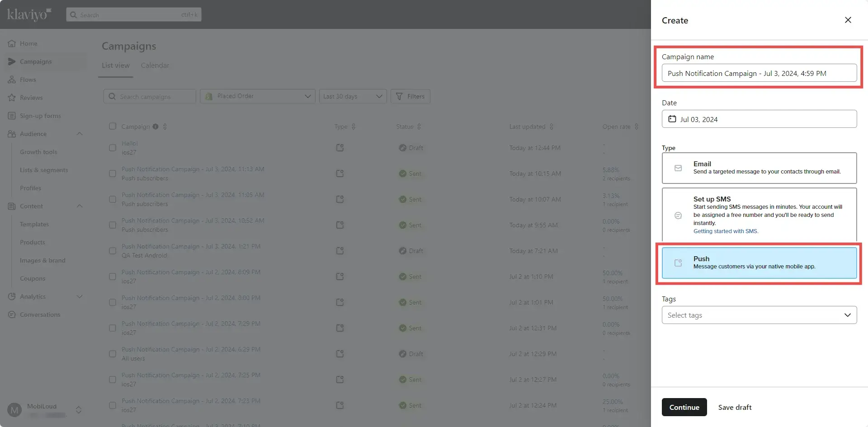The height and width of the screenshot is (427, 868).
Task: Open Lists & segments in sidebar
Action: [44, 170]
